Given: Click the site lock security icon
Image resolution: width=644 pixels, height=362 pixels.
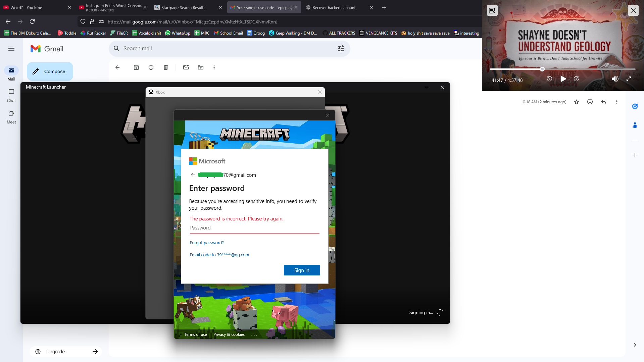Looking at the screenshot, I should click(92, 21).
